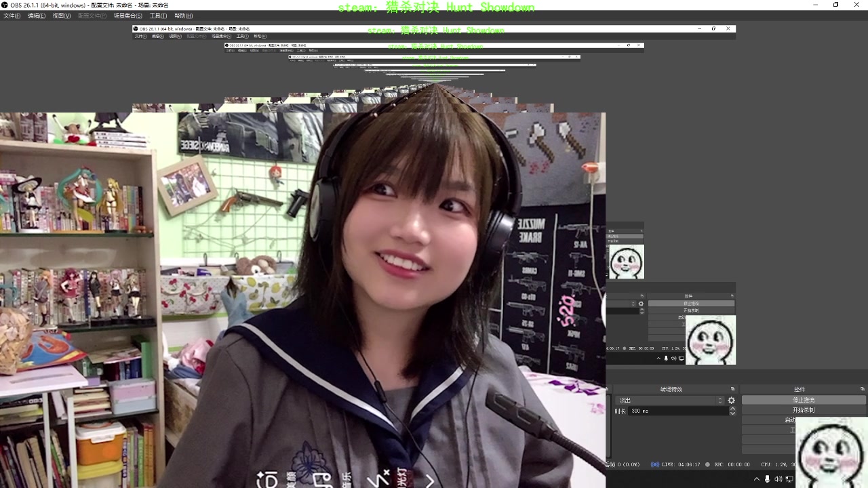
Task: Open the 文件(F) menu in OBS
Action: (x=12, y=16)
